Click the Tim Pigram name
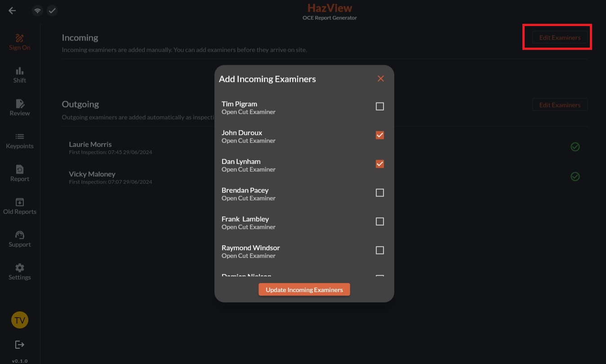Screen dimensions: 606x364 (239, 104)
